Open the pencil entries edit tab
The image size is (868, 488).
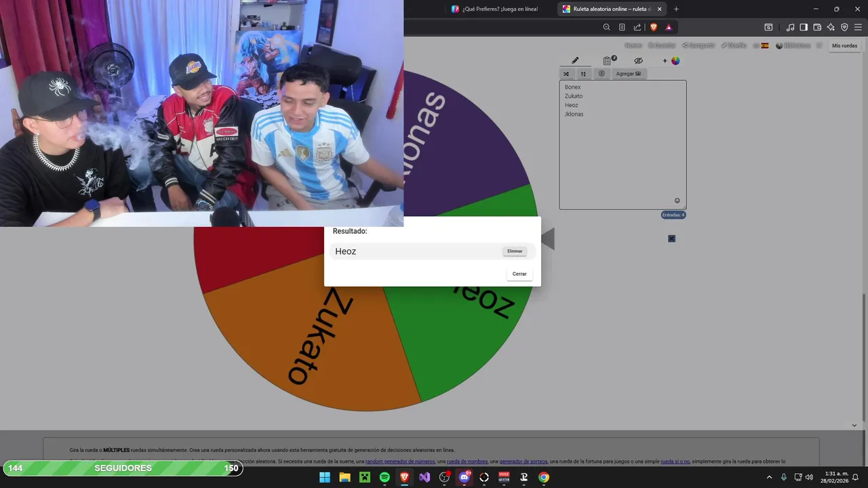pyautogui.click(x=575, y=61)
